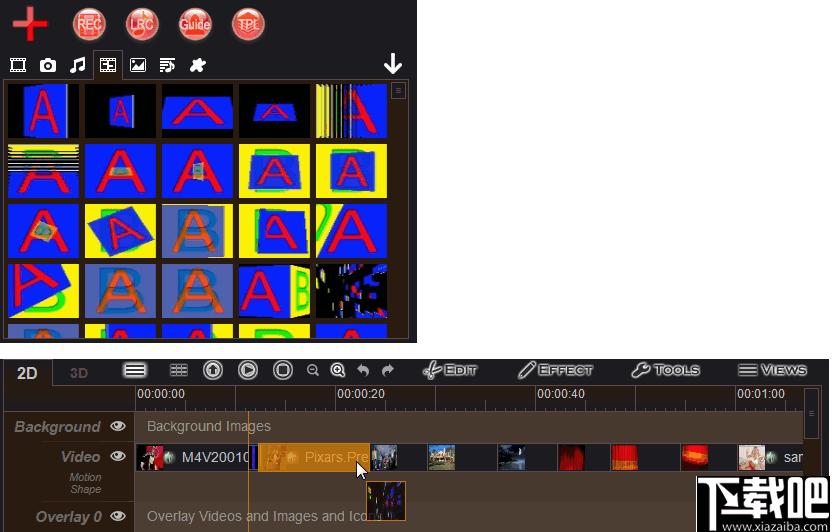Switch to the text playlist tab

167,65
